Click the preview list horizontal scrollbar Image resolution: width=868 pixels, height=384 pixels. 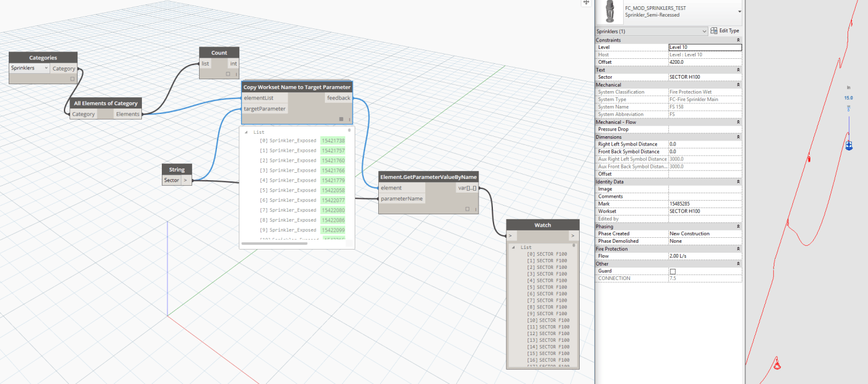[x=274, y=243]
